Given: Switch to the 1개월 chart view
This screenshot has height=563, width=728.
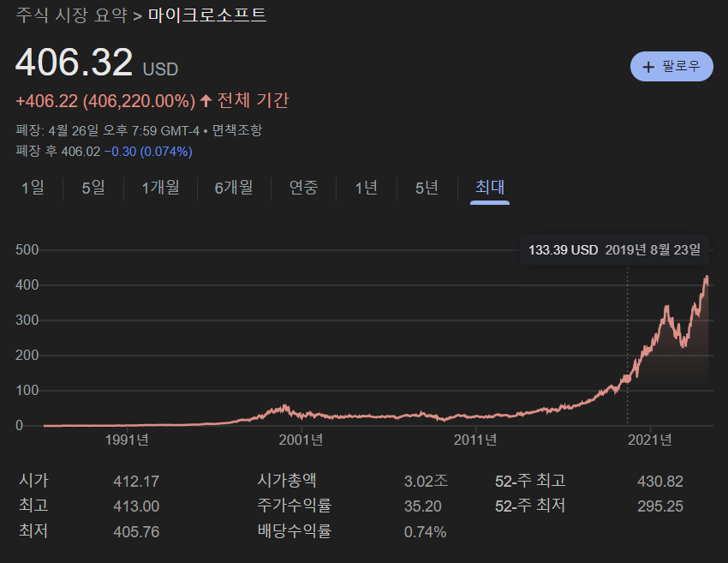Looking at the screenshot, I should tap(161, 188).
